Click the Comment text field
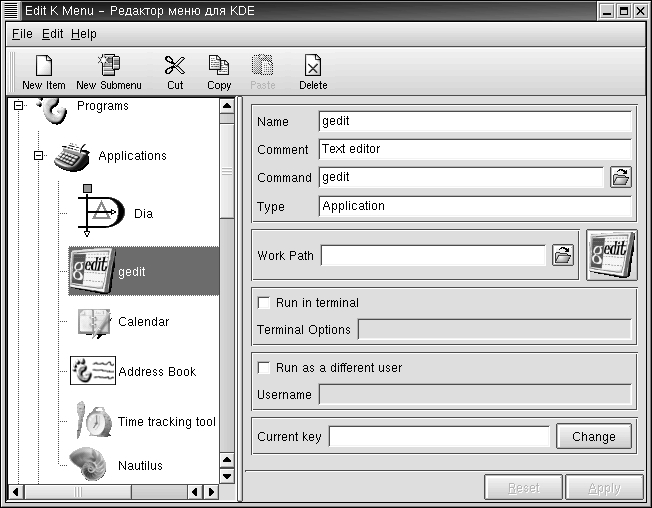 click(475, 150)
